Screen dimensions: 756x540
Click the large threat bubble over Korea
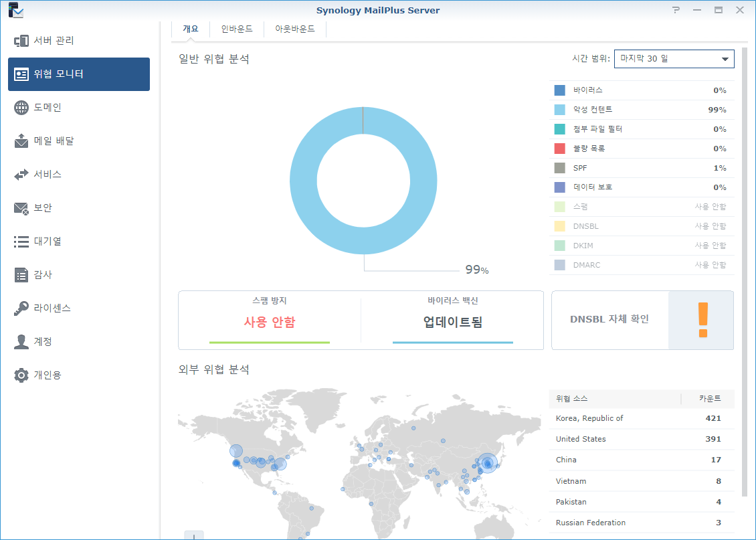[487, 463]
